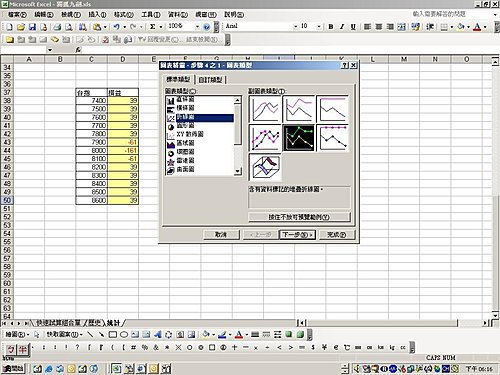Toggle Italic formatting button
Screen dimensions: 500x375
click(x=342, y=27)
